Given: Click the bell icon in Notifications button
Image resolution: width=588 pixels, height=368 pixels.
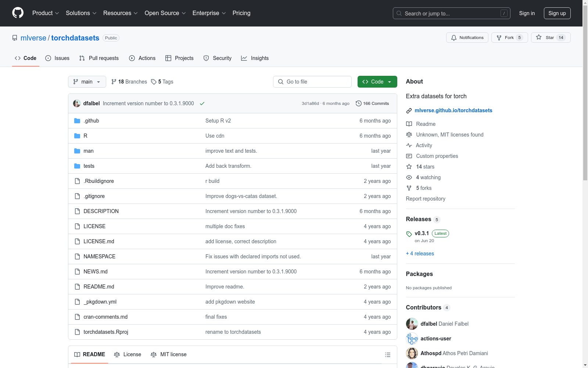Looking at the screenshot, I should point(454,38).
